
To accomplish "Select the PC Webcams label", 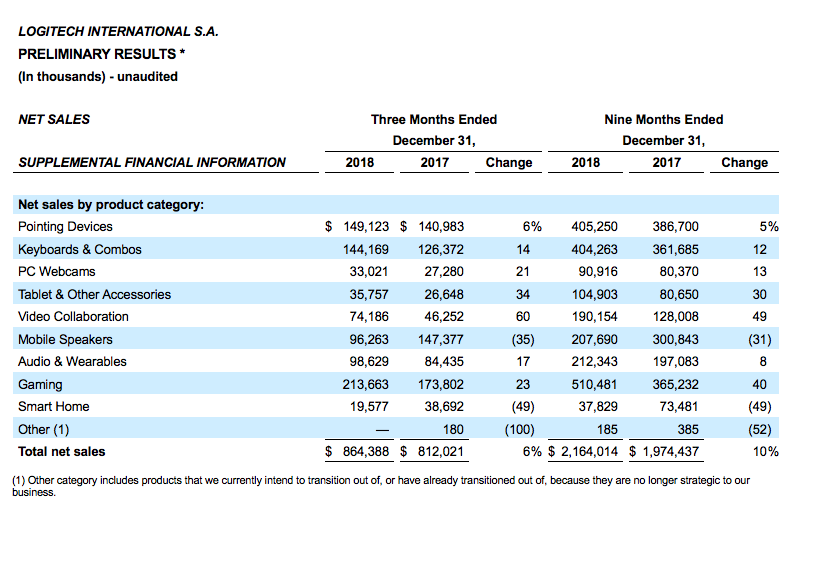I will tap(57, 272).
